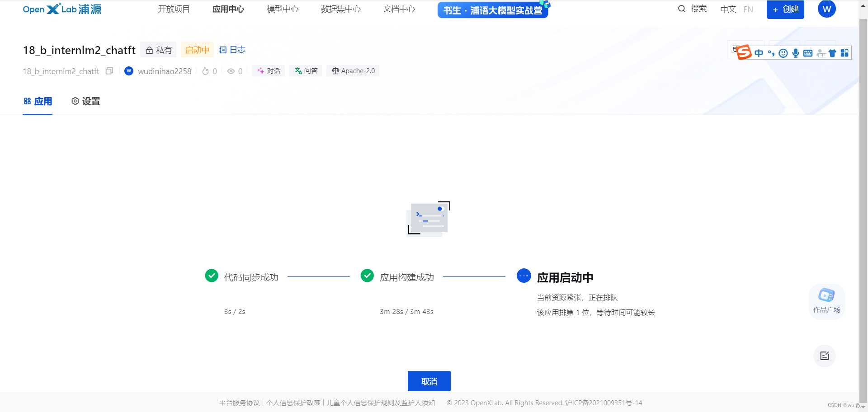The image size is (868, 412).
Task: Open Sogou soft keyboard icon
Action: pyautogui.click(x=808, y=53)
